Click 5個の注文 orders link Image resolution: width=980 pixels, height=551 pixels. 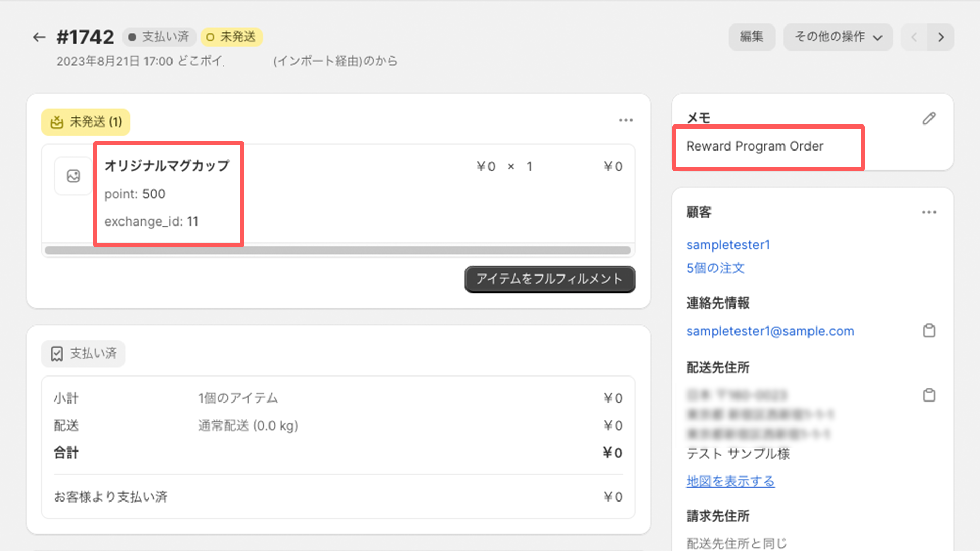(717, 268)
